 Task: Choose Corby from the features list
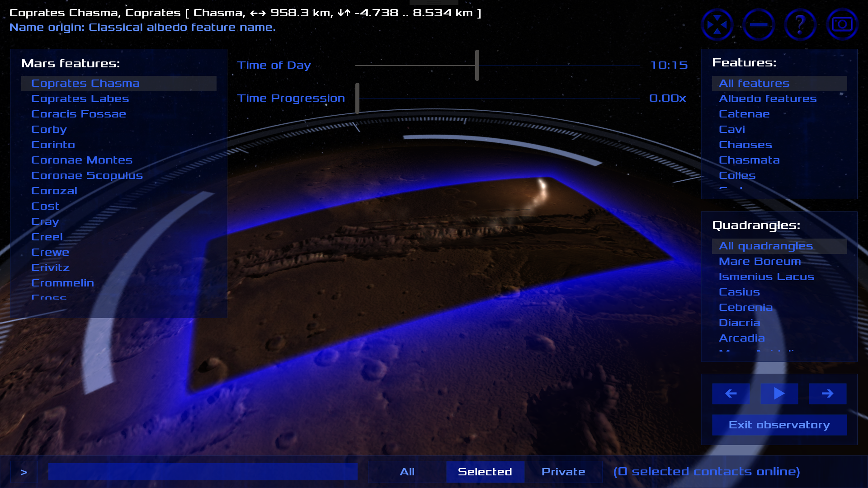click(118, 130)
